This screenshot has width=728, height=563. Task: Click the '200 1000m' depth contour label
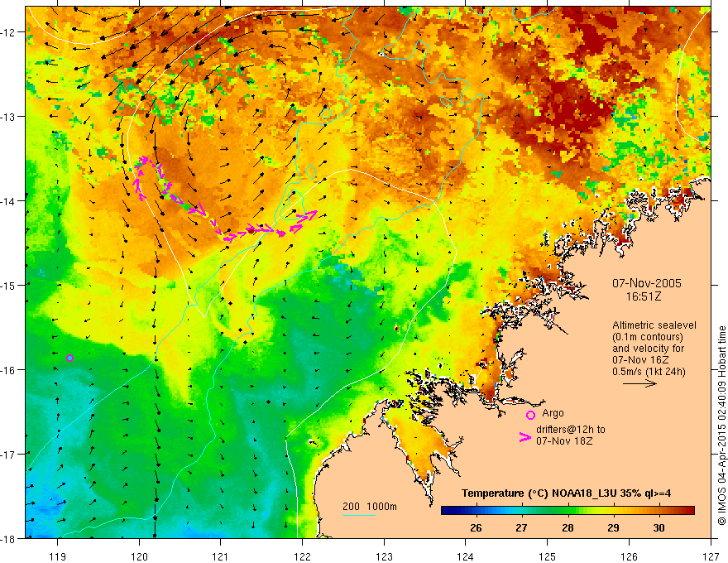point(370,507)
